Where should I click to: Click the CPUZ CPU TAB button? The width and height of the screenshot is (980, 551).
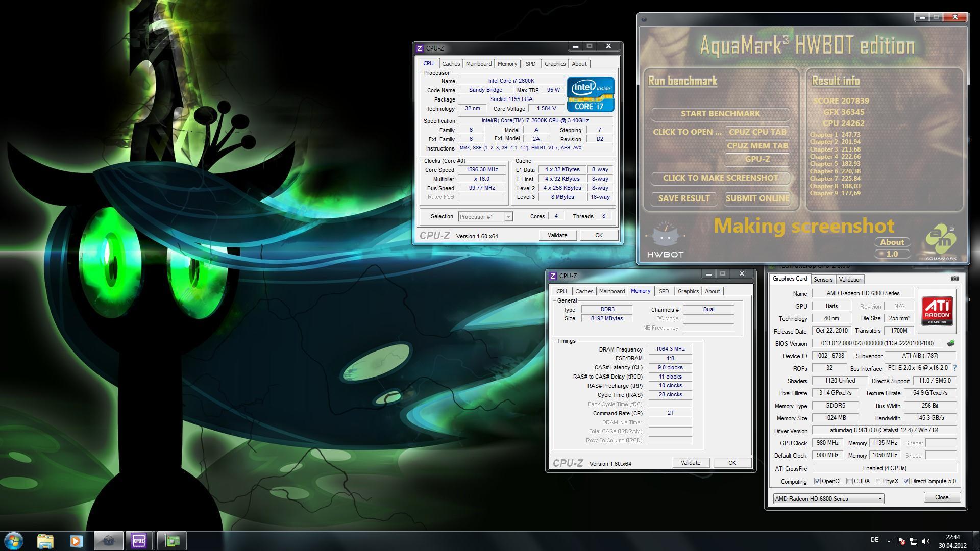(x=757, y=132)
